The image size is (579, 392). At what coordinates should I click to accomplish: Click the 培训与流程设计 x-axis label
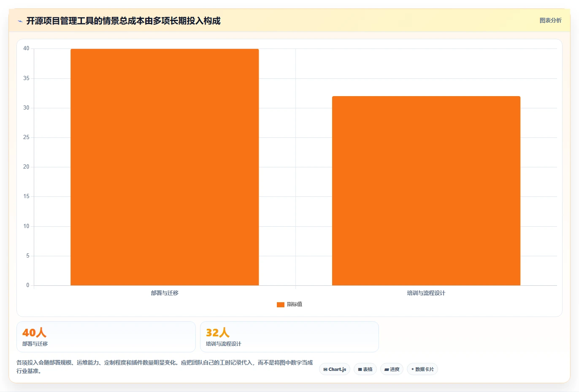coord(426,293)
